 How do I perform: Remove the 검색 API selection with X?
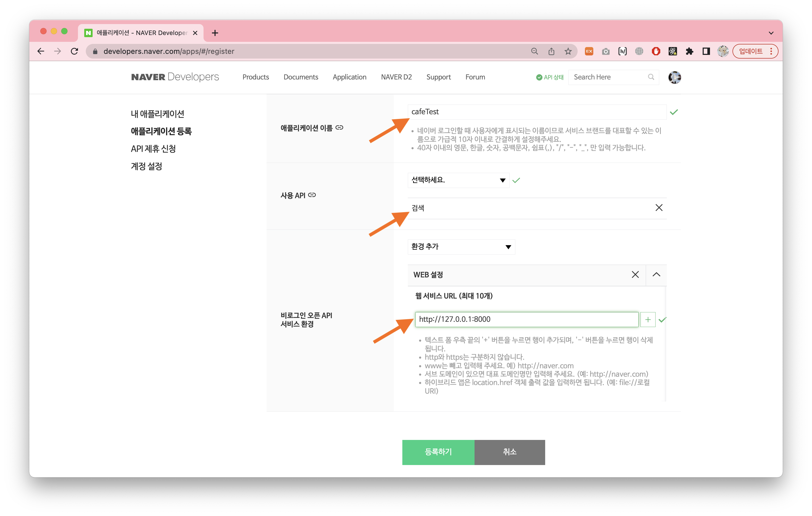coord(658,208)
